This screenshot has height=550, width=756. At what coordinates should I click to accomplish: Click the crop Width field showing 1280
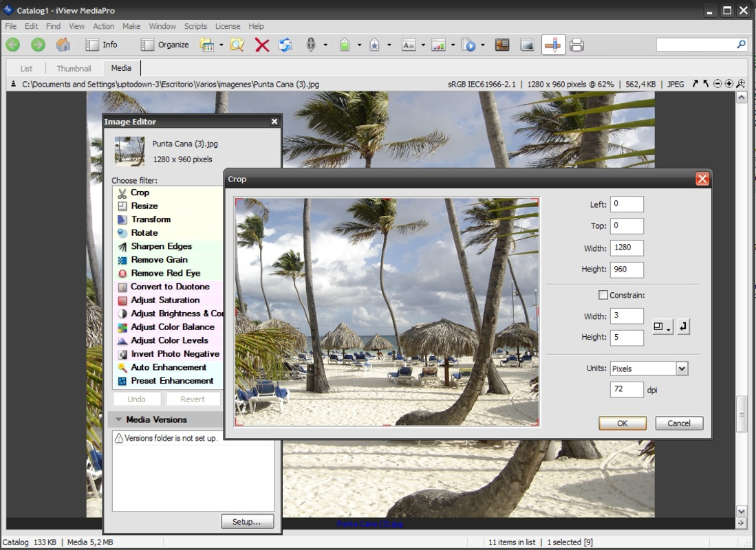point(626,247)
